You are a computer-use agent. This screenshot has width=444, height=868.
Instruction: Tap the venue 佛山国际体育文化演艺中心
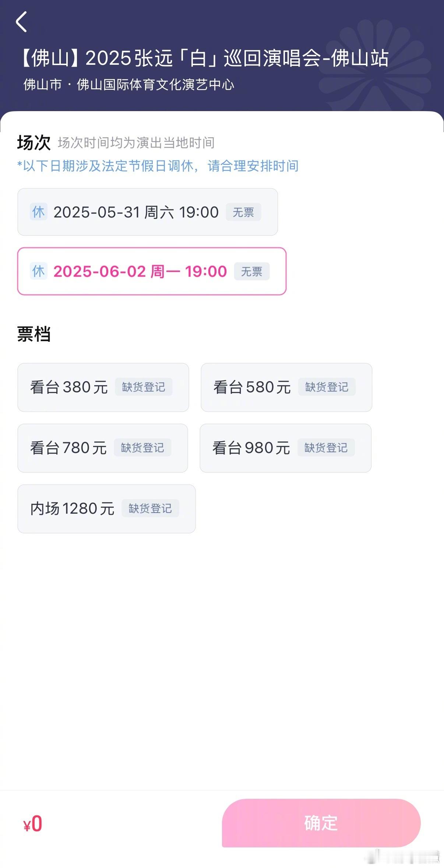155,85
